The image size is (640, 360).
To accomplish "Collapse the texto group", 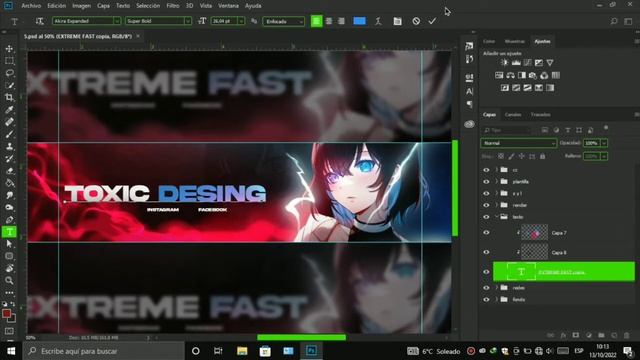I will pos(497,217).
